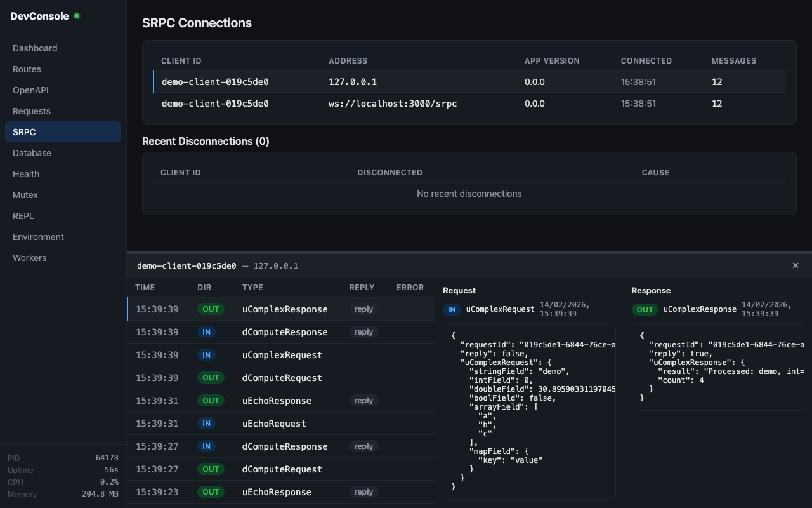This screenshot has width=812, height=508.
Task: Open the Dashboard page
Action: pos(35,48)
